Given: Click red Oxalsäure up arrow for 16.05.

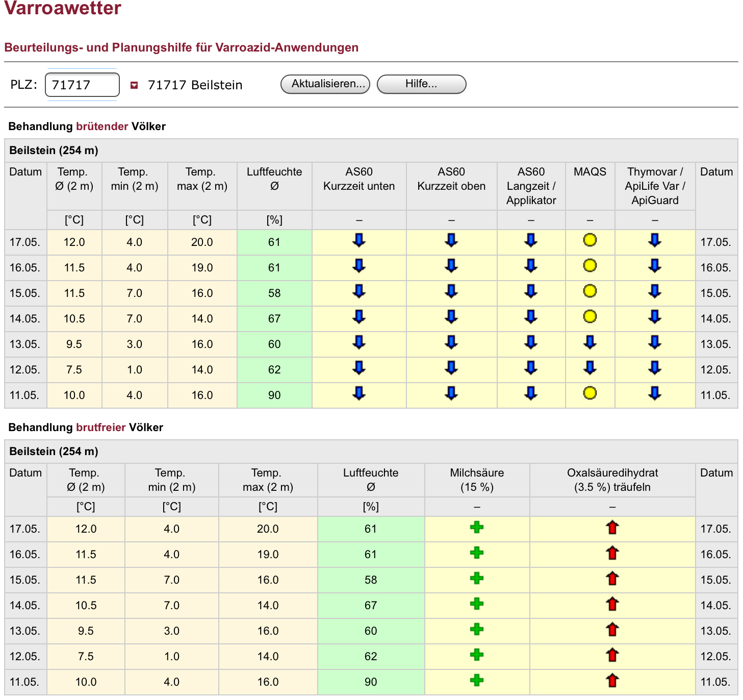Looking at the screenshot, I should (612, 553).
